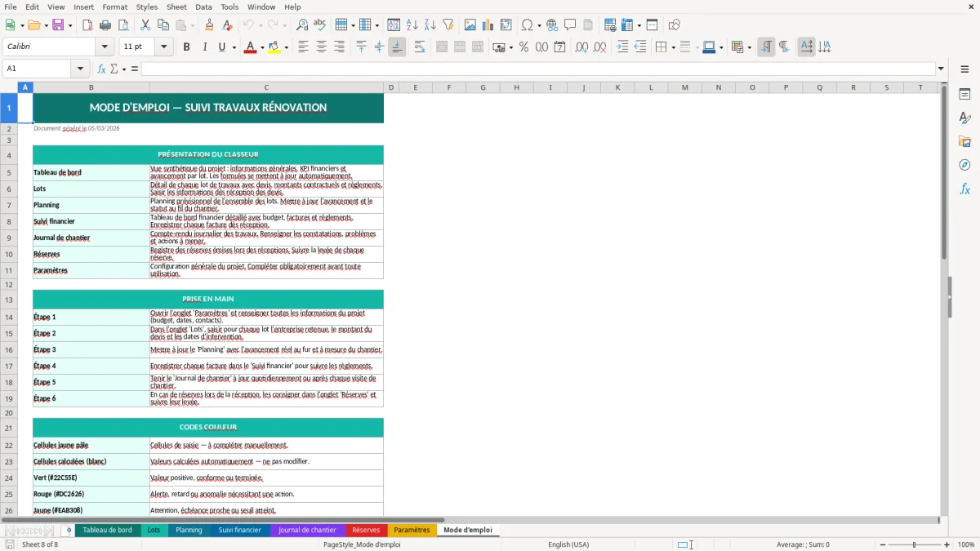Click Decrease Indent icon
Image resolution: width=980 pixels, height=551 pixels.
click(640, 47)
